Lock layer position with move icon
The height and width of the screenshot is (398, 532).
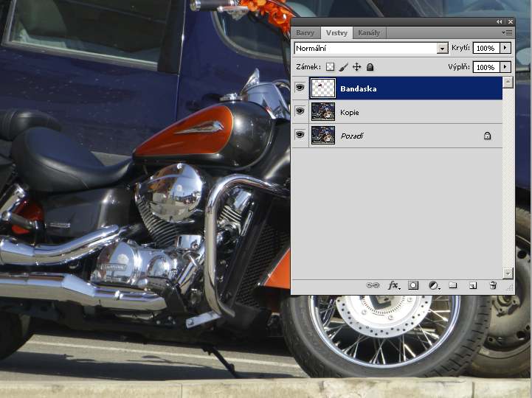(x=357, y=67)
